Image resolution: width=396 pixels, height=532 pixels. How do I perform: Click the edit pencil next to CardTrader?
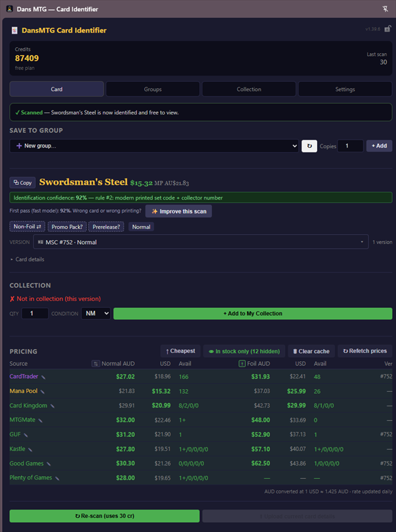point(43,377)
